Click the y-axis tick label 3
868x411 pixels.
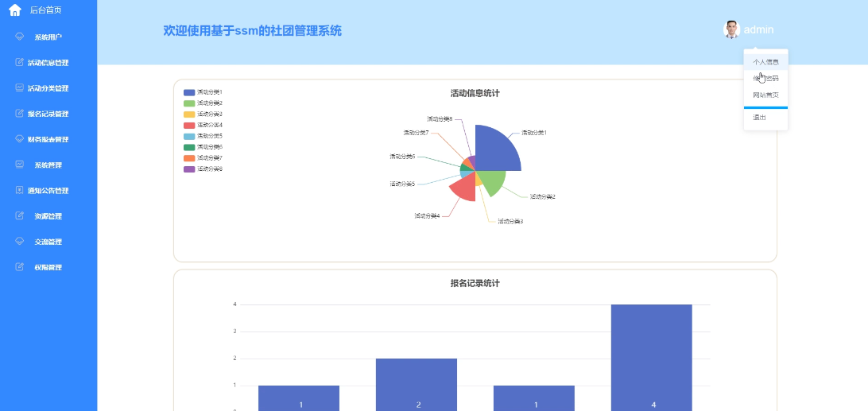pyautogui.click(x=234, y=332)
